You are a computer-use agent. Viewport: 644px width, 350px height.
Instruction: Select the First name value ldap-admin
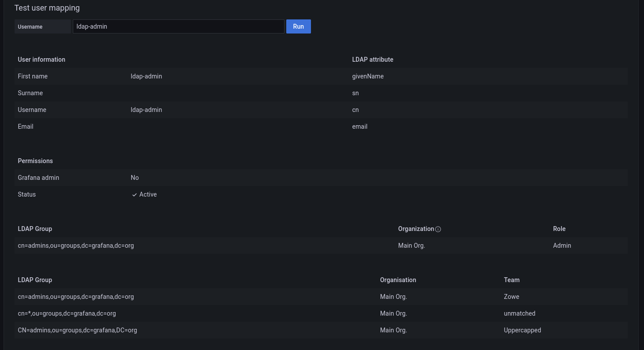point(146,76)
